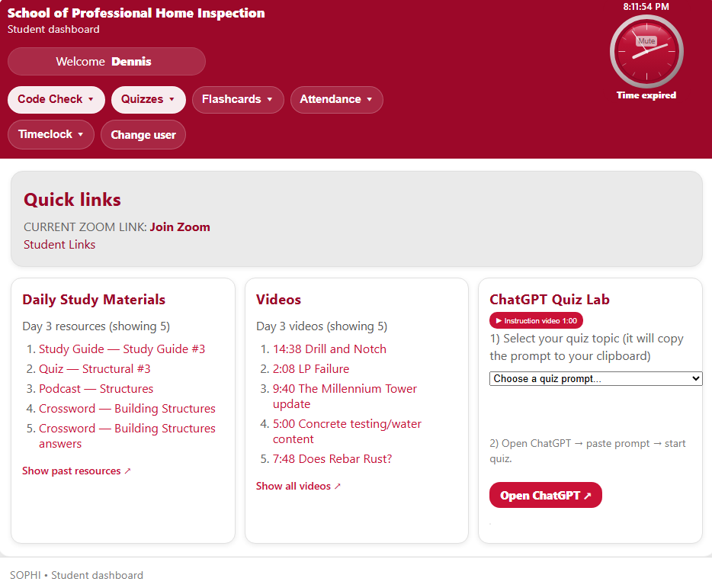Screen dimensions: 712x588
Task: Open the Student Links page
Action: pos(59,245)
